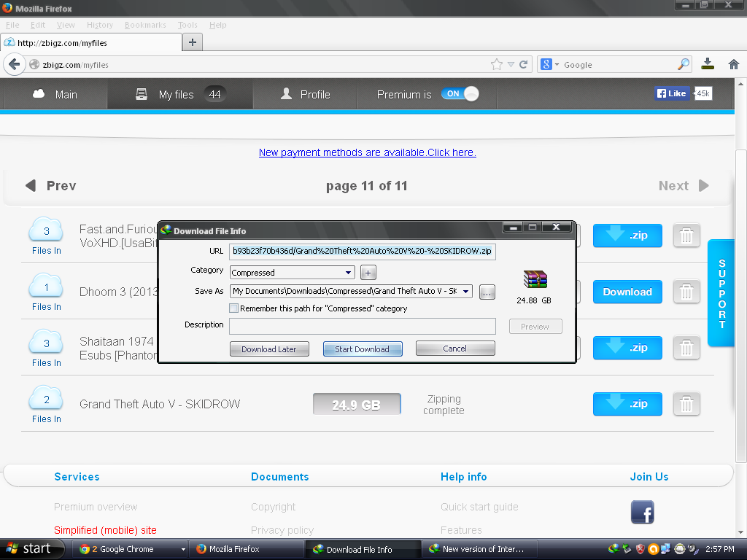
Task: Open the My files tab
Action: (180, 94)
